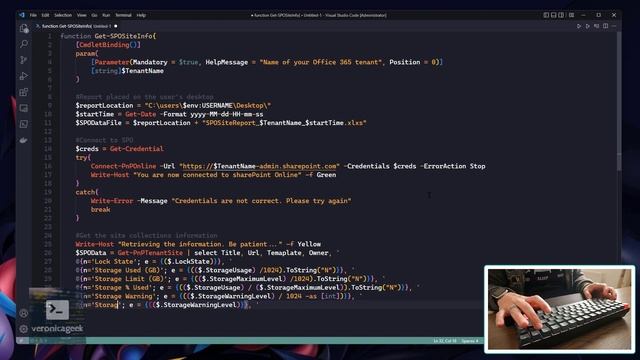Open the Search view in activity bar

[x=24, y=44]
